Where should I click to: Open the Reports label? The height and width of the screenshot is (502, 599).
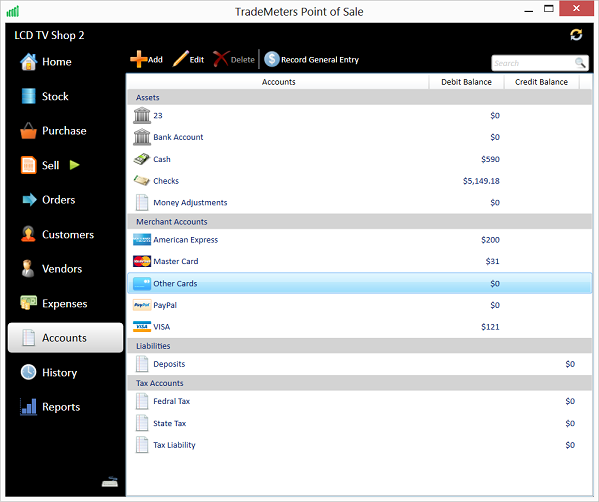click(61, 407)
